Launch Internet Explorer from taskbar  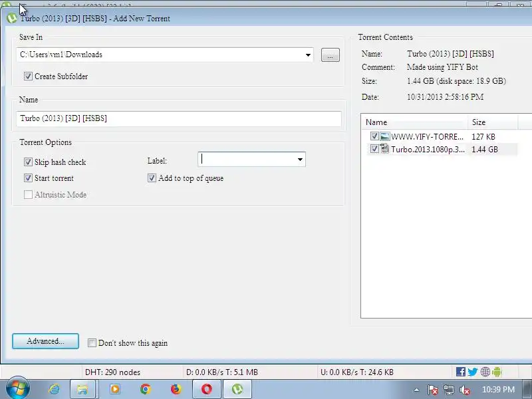point(54,389)
